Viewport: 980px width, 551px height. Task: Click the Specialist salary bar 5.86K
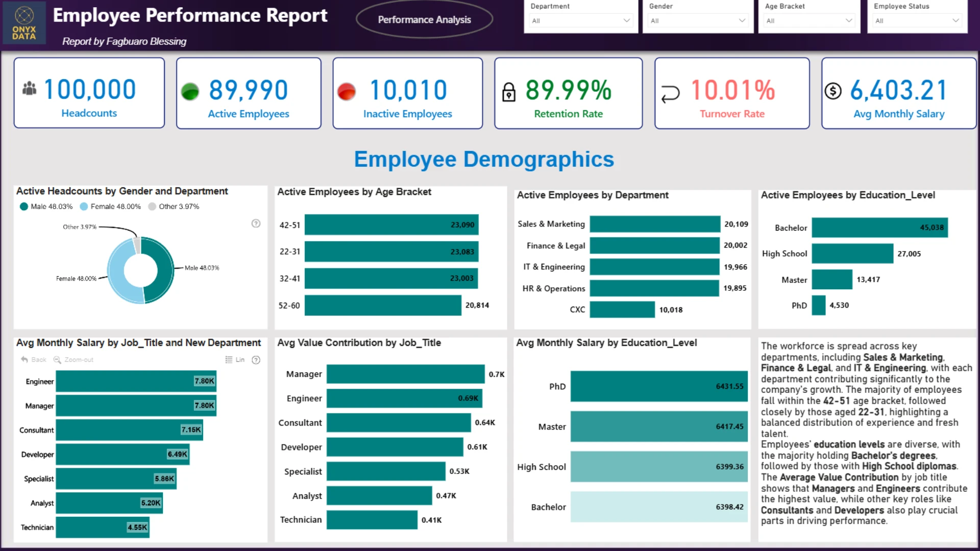pyautogui.click(x=116, y=479)
